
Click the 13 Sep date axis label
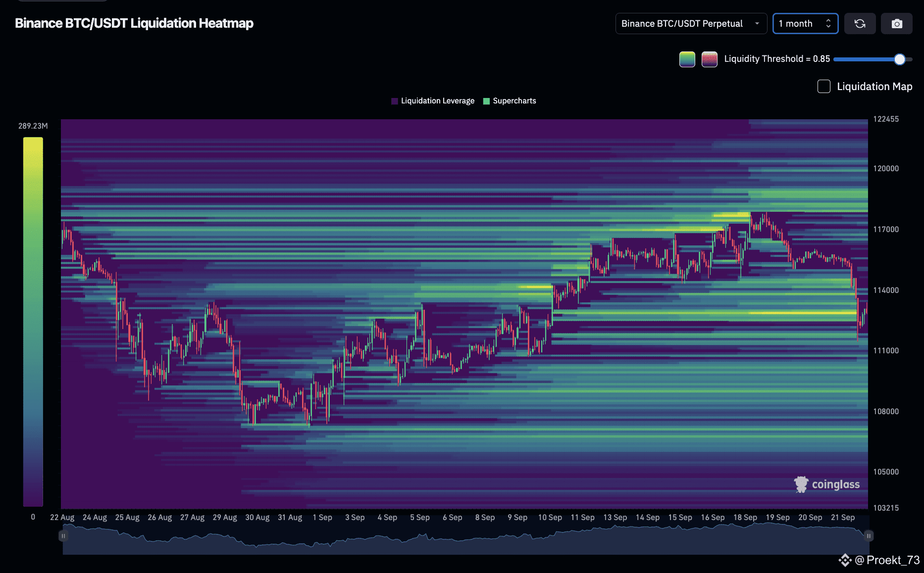tap(615, 518)
